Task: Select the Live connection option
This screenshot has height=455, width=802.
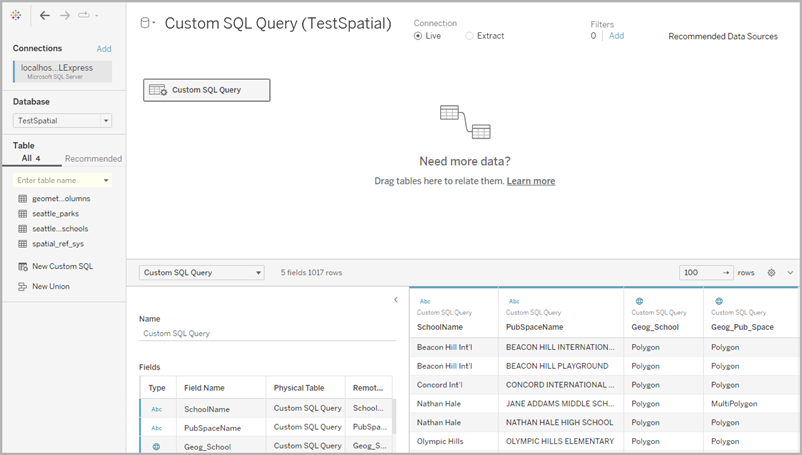Action: point(427,36)
